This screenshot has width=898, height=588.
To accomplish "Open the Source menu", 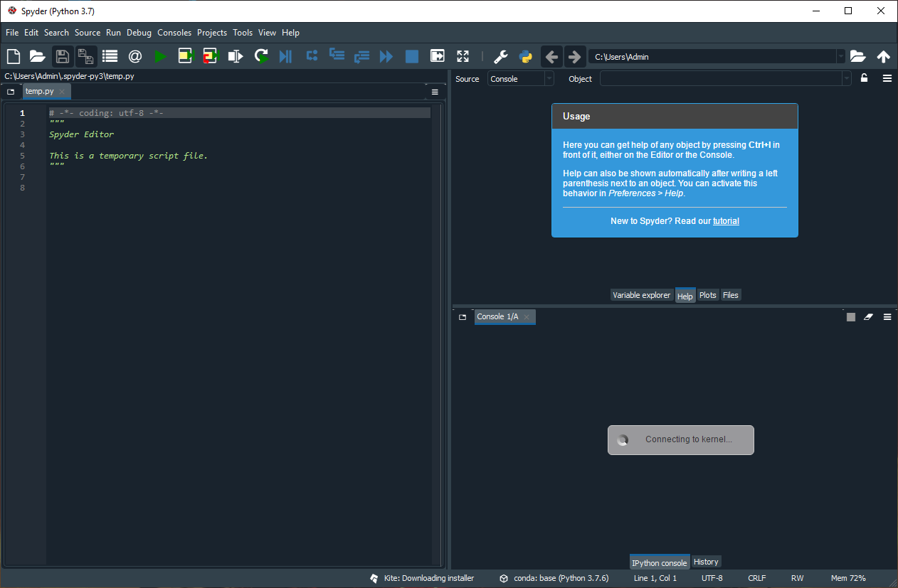I will tap(88, 32).
